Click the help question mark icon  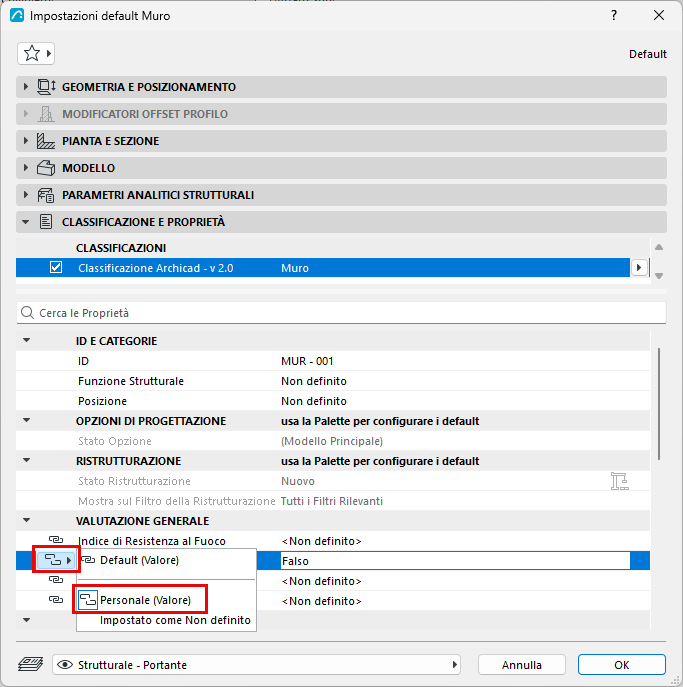click(614, 15)
